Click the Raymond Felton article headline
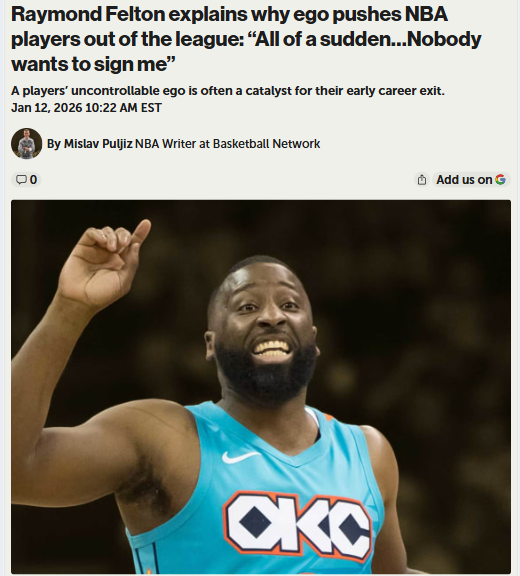Screen dimensions: 520x576 [246, 39]
